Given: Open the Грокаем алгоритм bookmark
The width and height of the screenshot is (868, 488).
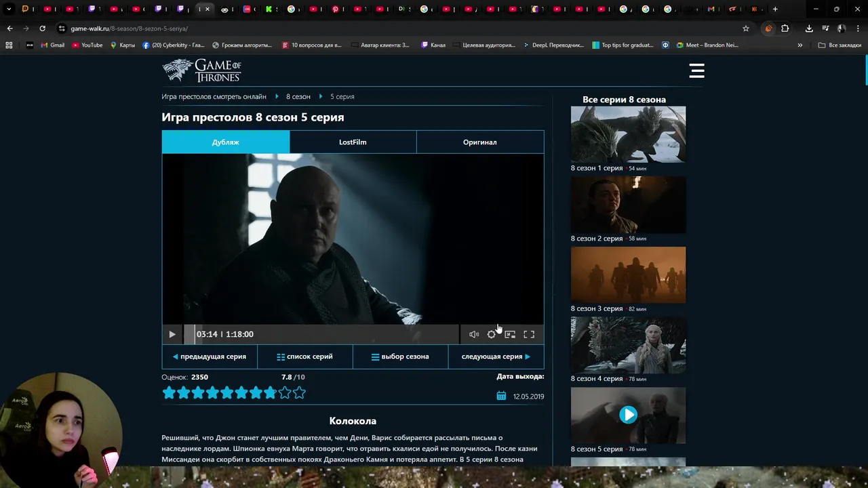Looking at the screenshot, I should [242, 45].
